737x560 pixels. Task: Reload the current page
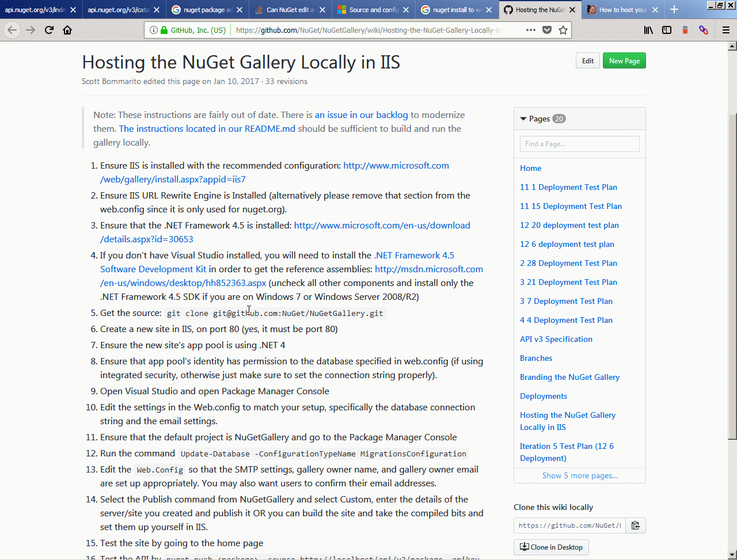pyautogui.click(x=50, y=30)
